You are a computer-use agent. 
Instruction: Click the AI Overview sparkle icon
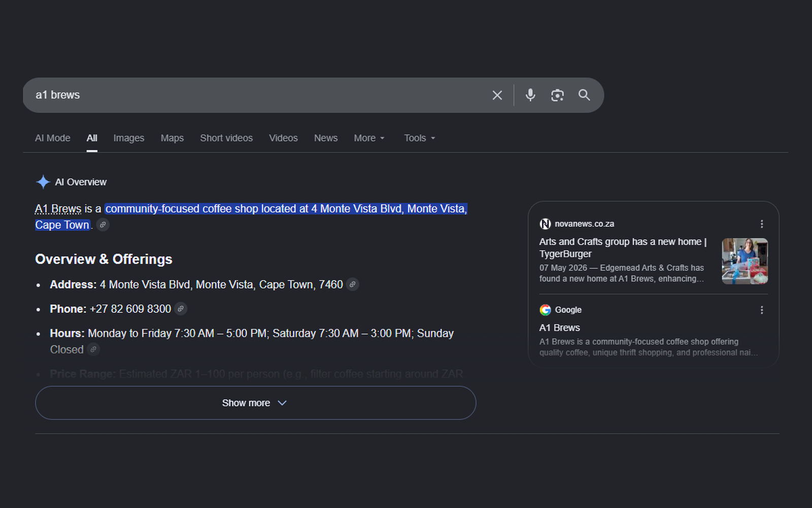pyautogui.click(x=43, y=182)
